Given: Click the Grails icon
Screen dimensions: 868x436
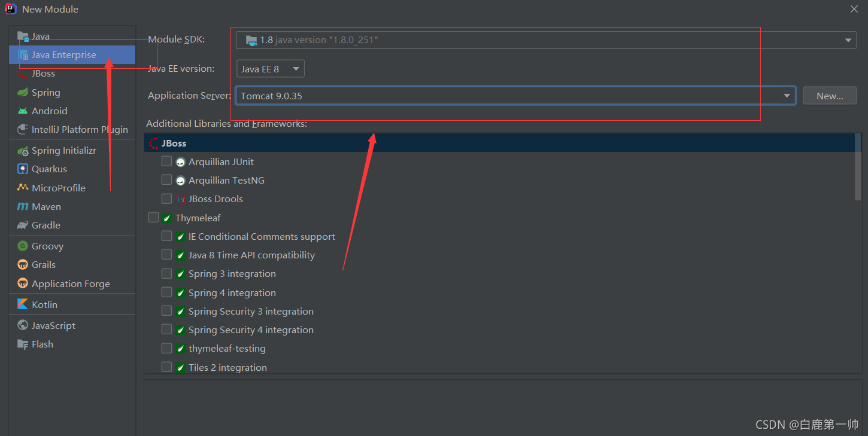Looking at the screenshot, I should pos(23,264).
